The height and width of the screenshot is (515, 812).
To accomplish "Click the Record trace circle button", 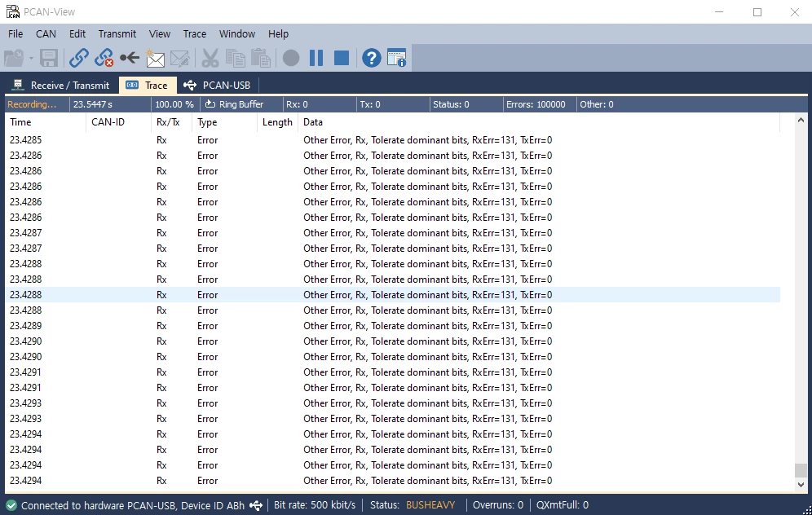I will [291, 58].
